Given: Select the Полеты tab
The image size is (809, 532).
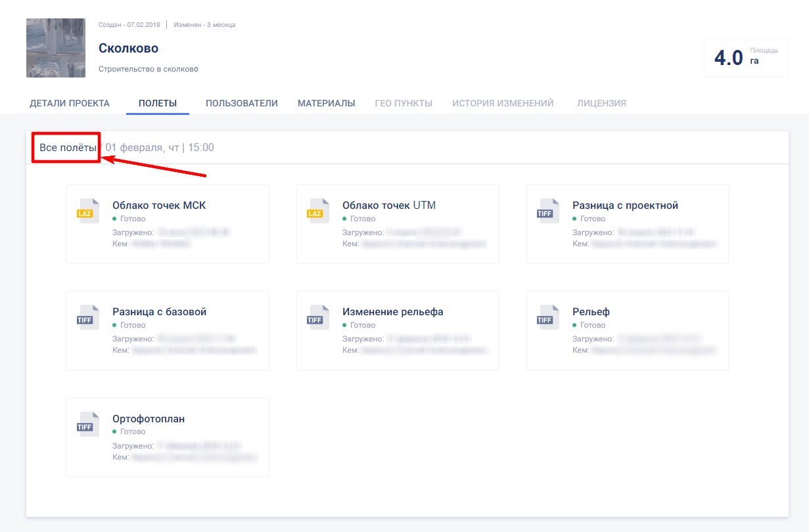Looking at the screenshot, I should (x=158, y=103).
